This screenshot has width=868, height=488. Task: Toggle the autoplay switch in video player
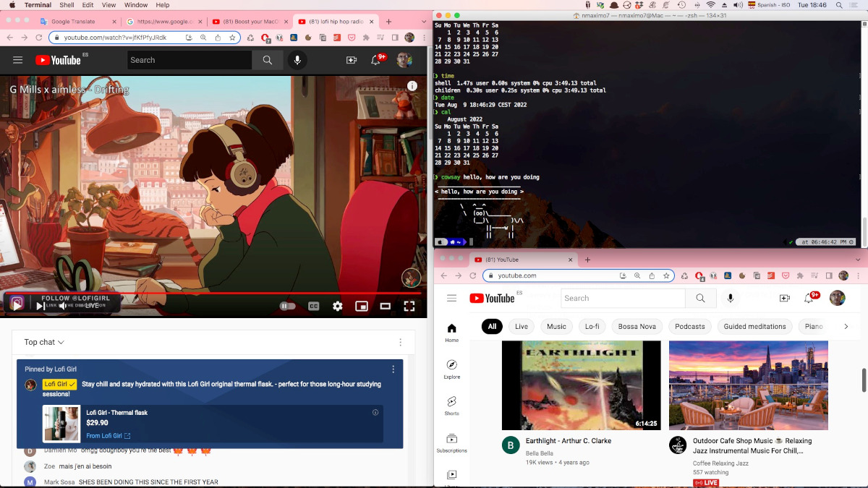tap(287, 307)
